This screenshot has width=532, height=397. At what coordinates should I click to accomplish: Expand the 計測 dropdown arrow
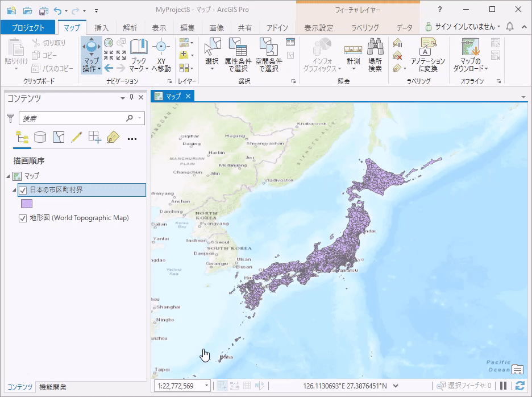point(353,69)
